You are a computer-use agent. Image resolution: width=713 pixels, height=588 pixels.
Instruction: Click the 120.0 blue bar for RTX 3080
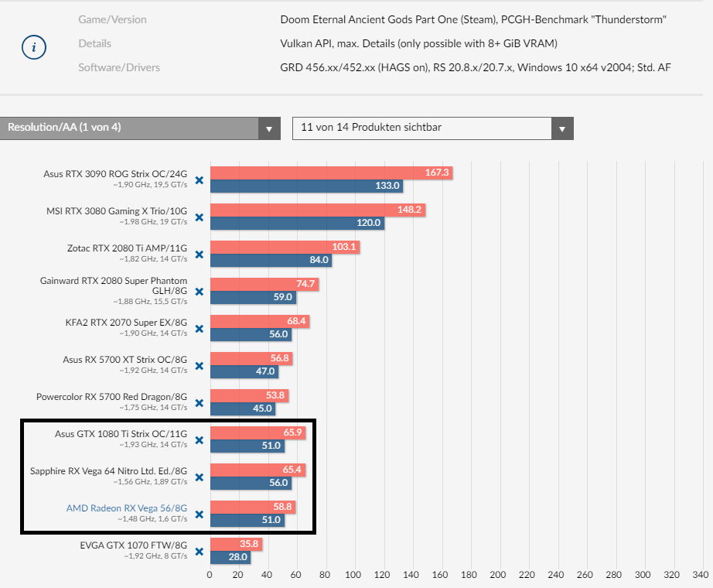pyautogui.click(x=297, y=223)
